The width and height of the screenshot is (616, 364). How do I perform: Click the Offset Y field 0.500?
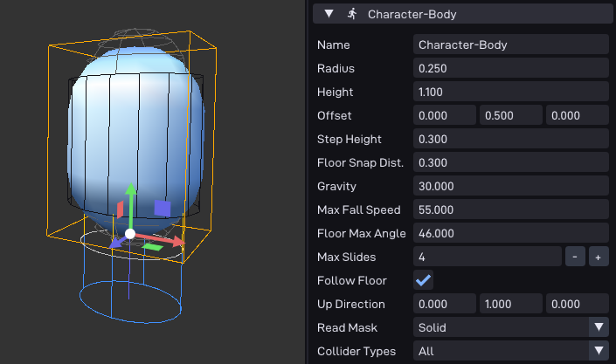[511, 115]
